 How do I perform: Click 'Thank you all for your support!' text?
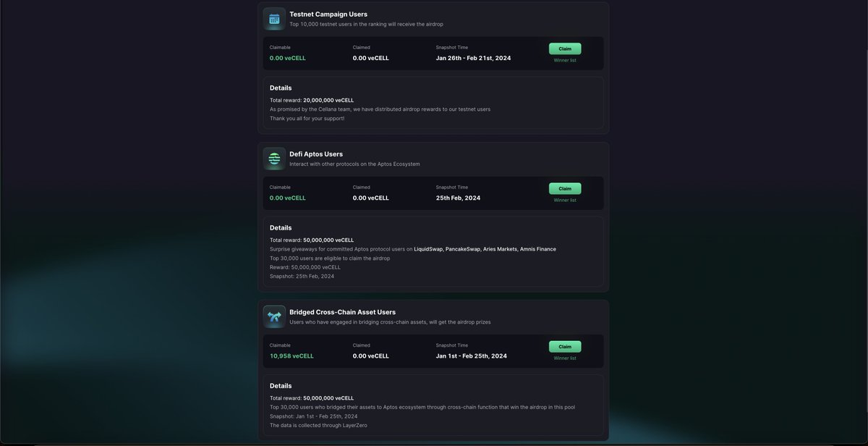(x=307, y=118)
